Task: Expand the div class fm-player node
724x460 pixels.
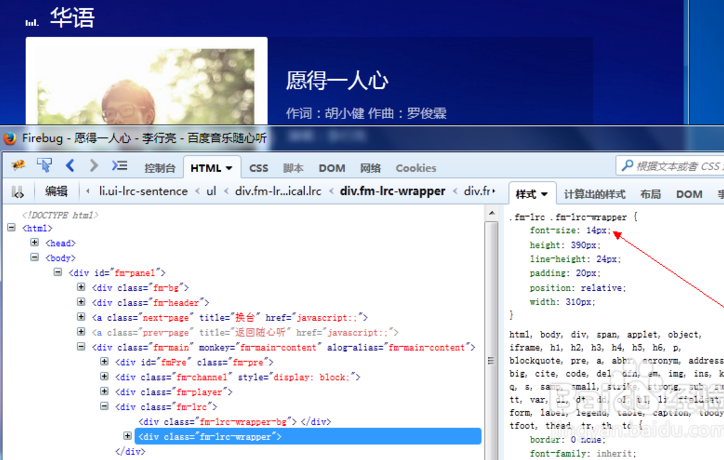Action: (x=105, y=391)
